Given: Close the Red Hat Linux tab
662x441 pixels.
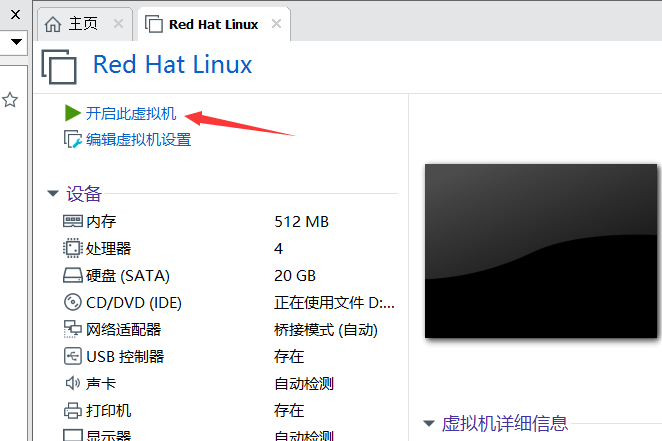Looking at the screenshot, I should tap(277, 24).
